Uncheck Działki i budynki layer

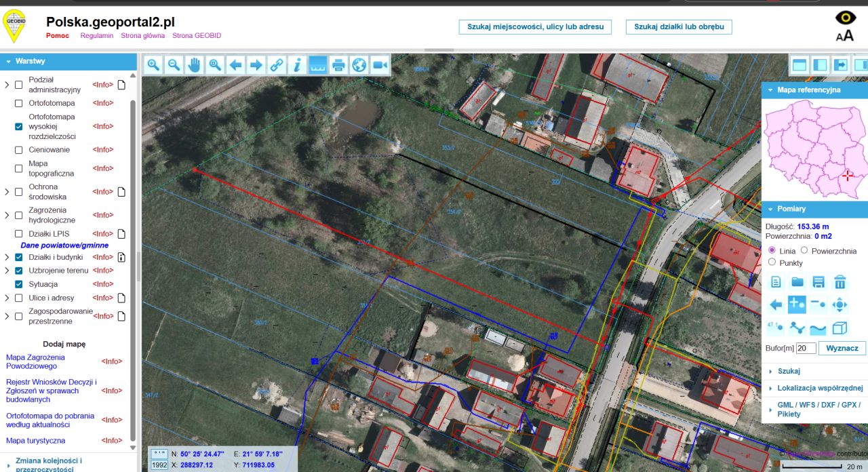(x=19, y=258)
